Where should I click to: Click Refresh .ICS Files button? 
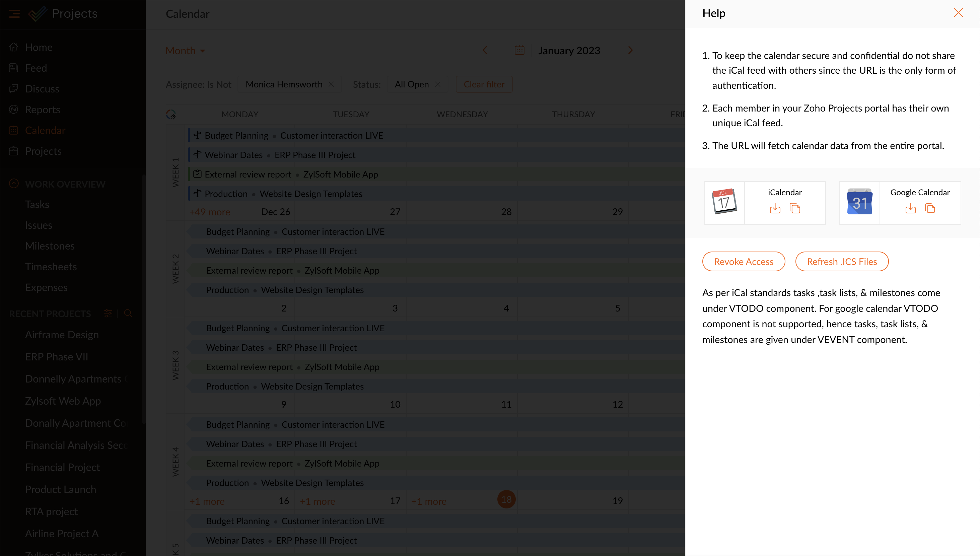[x=841, y=262]
